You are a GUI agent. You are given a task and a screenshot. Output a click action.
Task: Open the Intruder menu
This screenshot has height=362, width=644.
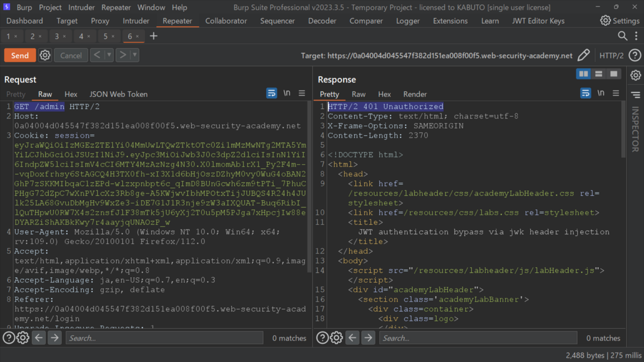coord(82,8)
